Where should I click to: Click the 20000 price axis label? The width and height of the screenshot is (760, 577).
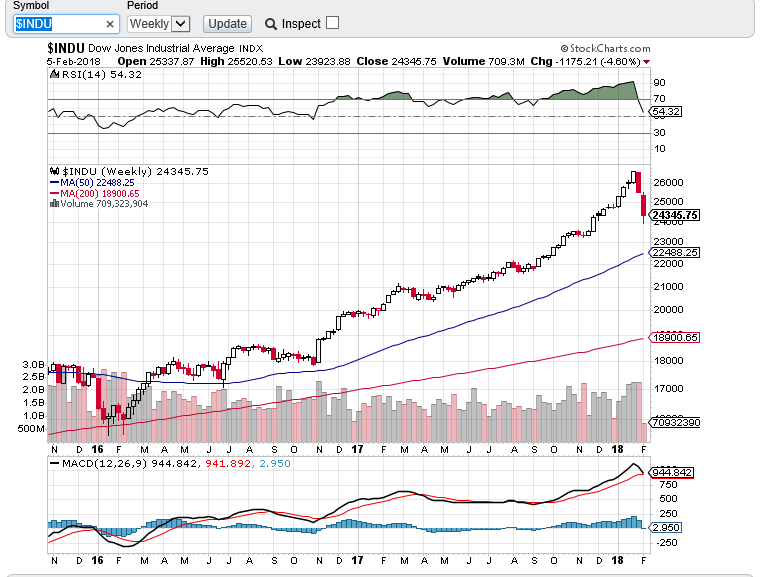click(668, 309)
